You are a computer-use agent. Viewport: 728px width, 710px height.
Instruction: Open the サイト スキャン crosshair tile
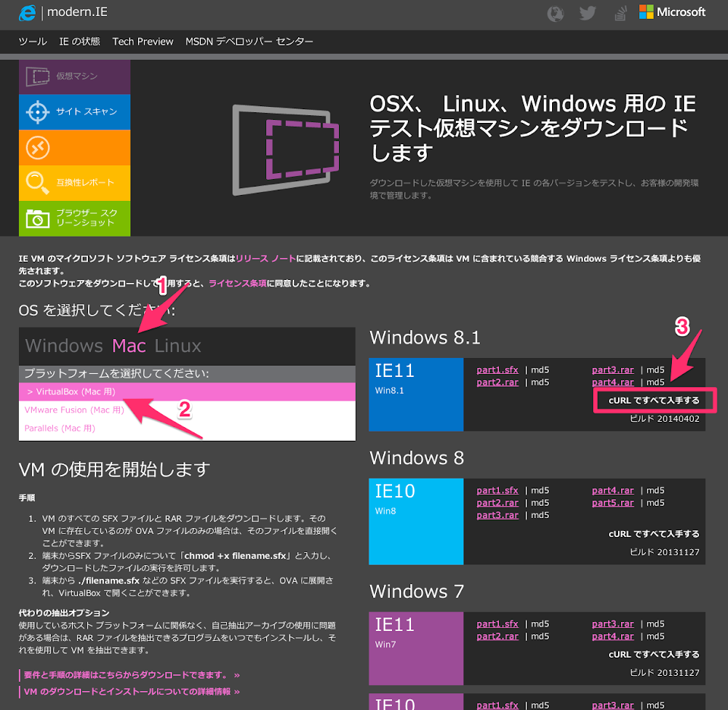click(x=74, y=112)
